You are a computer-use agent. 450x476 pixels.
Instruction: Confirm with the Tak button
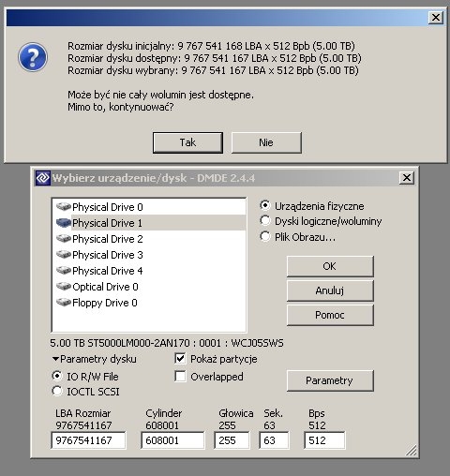pyautogui.click(x=187, y=142)
